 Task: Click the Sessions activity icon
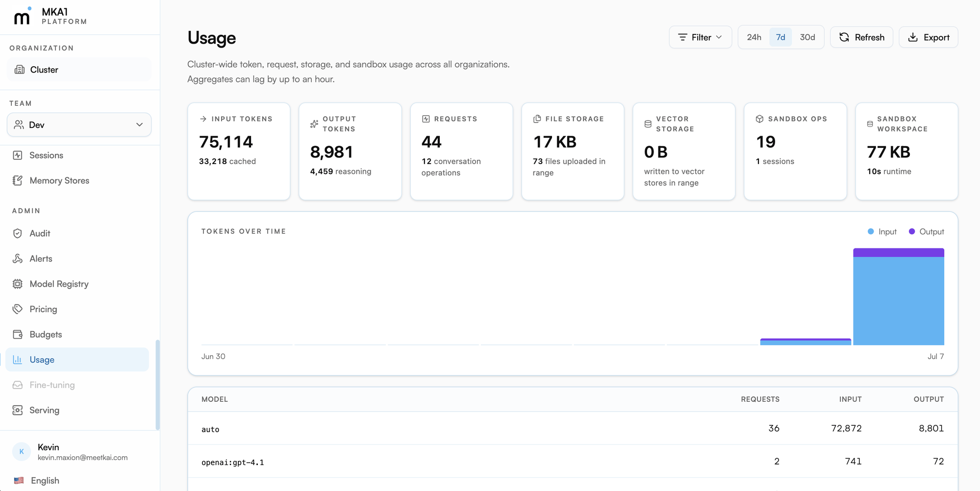(x=18, y=155)
